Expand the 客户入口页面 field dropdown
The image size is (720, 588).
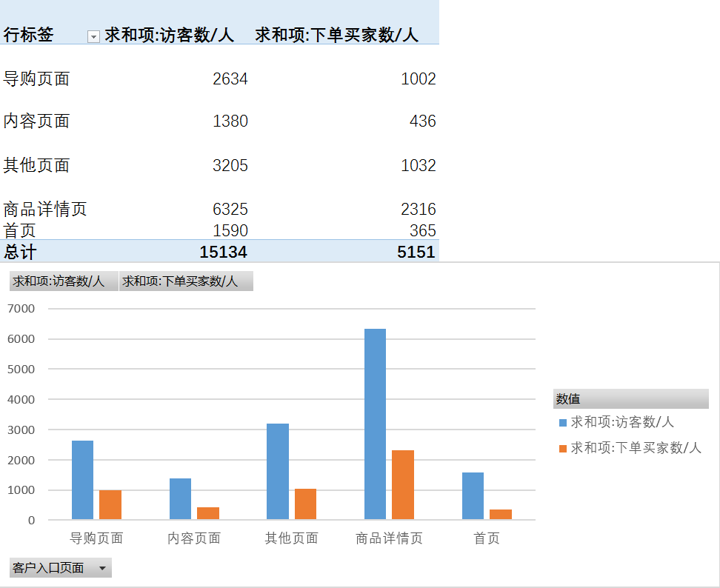coord(102,568)
